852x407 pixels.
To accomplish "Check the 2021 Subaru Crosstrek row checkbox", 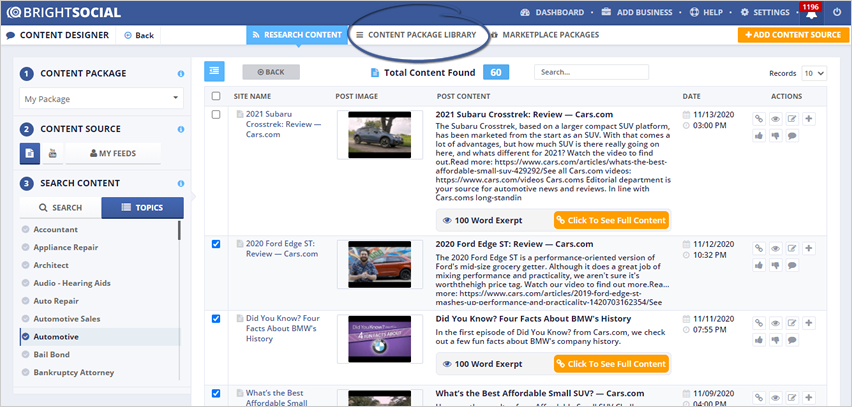I will tap(217, 115).
